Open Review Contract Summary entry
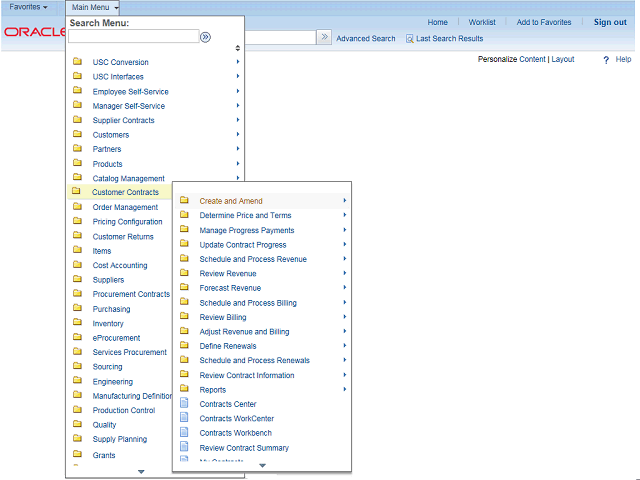640x480 pixels. click(x=244, y=448)
